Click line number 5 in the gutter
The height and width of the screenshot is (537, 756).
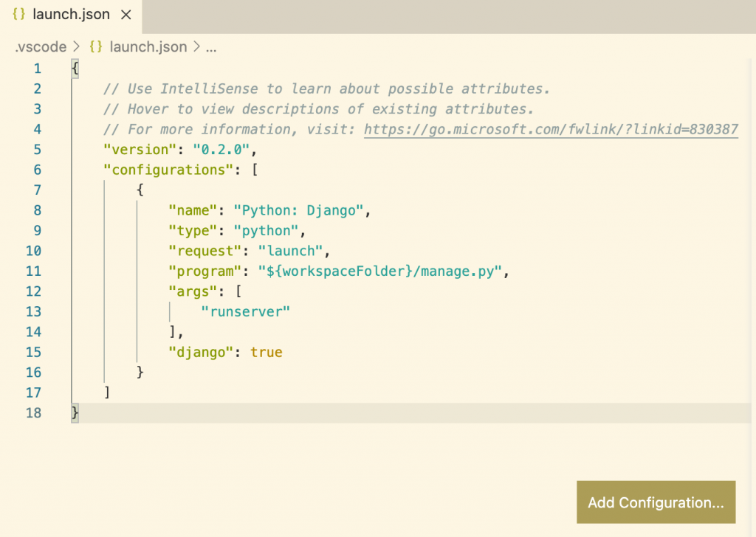[38, 149]
